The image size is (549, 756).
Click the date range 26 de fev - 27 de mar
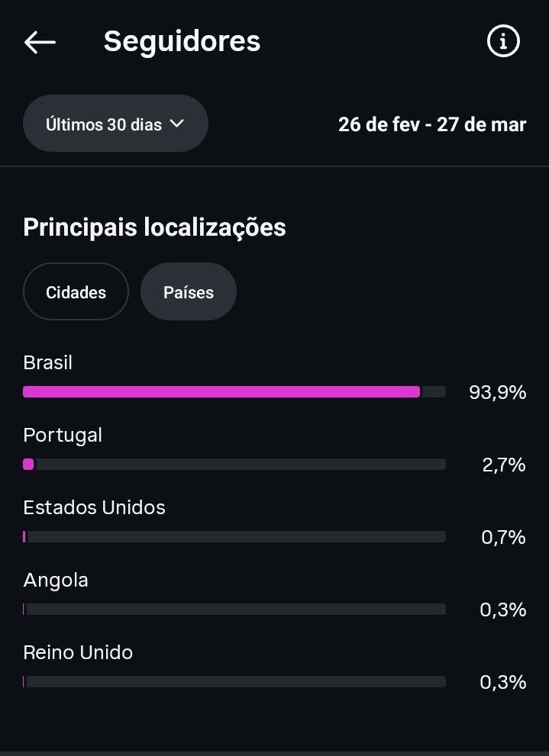(432, 124)
